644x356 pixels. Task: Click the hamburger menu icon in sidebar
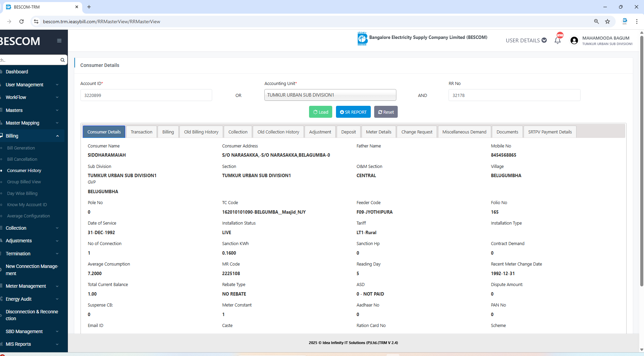pyautogui.click(x=59, y=41)
